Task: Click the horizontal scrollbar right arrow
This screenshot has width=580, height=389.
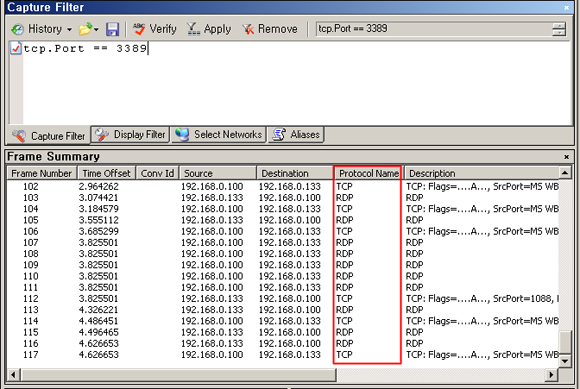Action: 551,375
